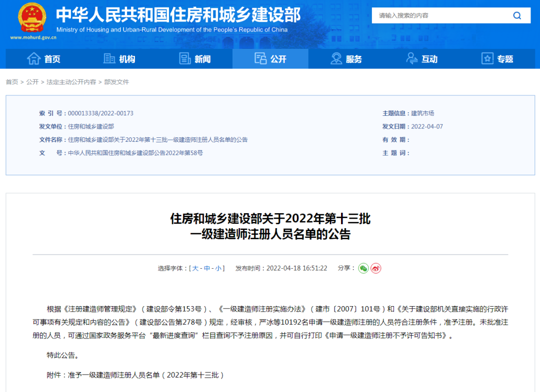This screenshot has height=392, width=540.
Task: Open the 公开 navigation tab
Action: pyautogui.click(x=270, y=59)
